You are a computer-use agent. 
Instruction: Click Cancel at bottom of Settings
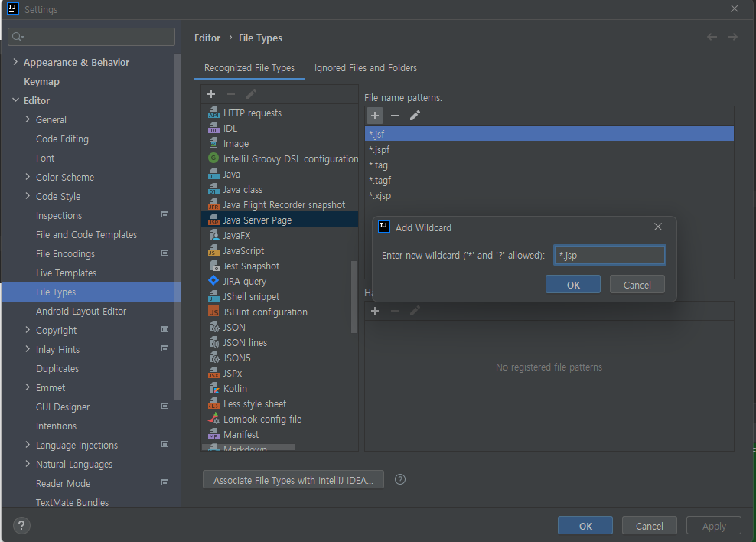649,526
